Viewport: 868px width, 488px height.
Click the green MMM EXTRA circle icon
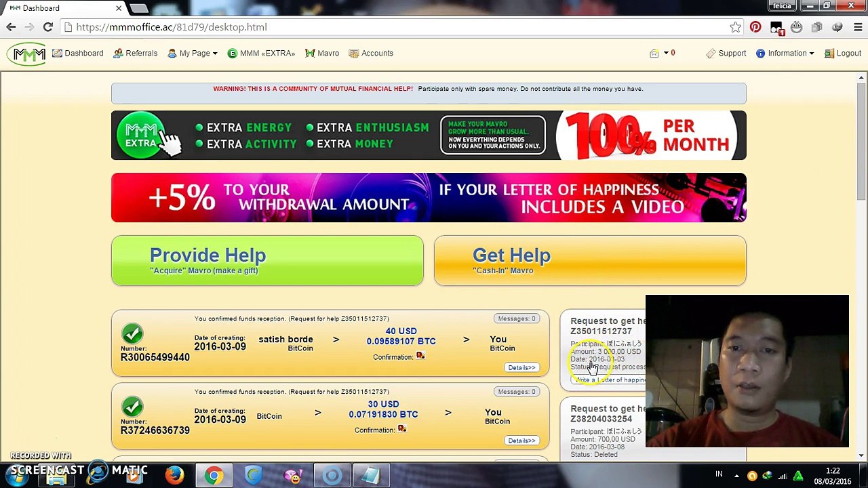point(232,54)
